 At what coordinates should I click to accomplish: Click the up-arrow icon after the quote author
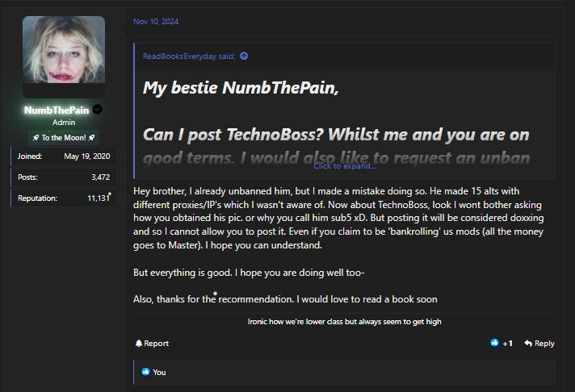tap(244, 56)
